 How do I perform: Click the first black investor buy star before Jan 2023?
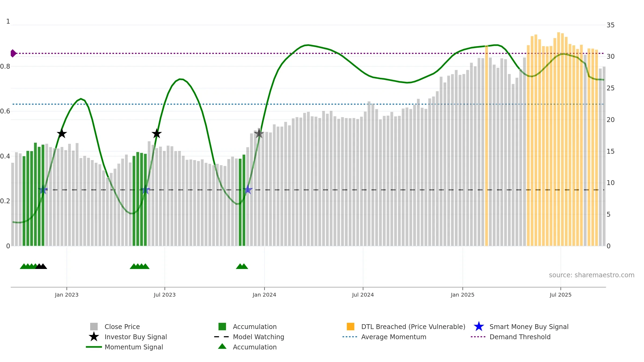(62, 134)
